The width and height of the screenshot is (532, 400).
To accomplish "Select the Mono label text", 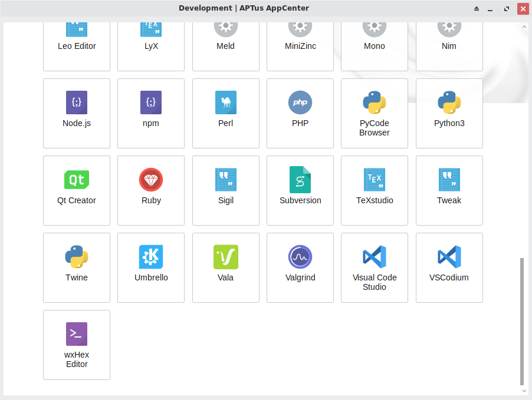I will (375, 46).
